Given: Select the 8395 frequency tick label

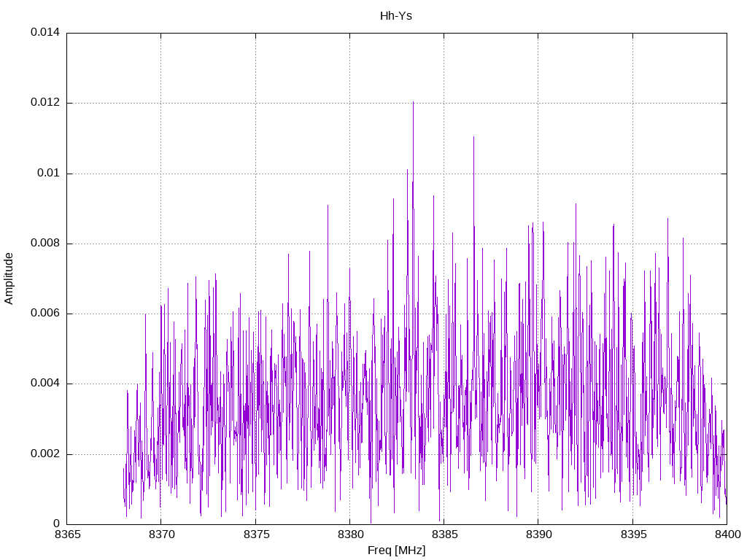Looking at the screenshot, I should pos(632,535).
